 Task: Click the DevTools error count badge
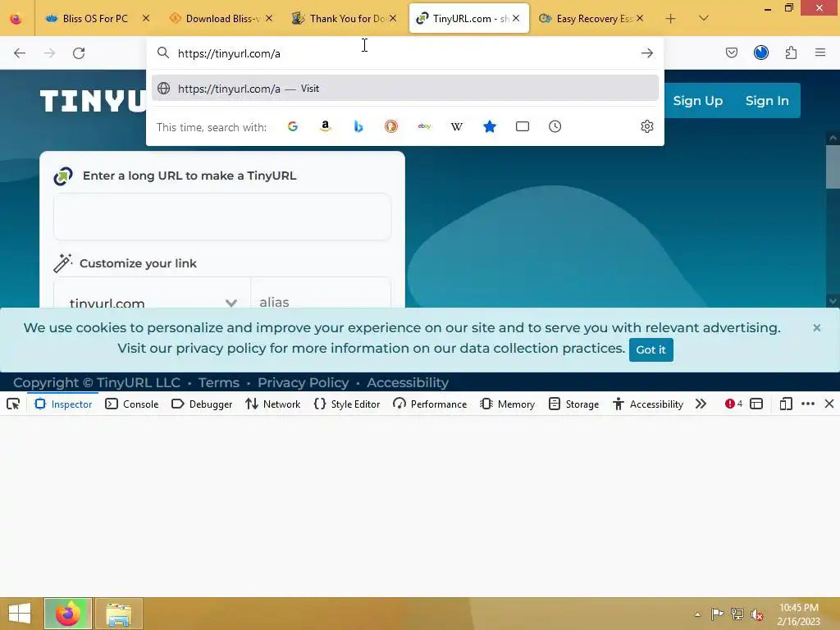coord(733,404)
